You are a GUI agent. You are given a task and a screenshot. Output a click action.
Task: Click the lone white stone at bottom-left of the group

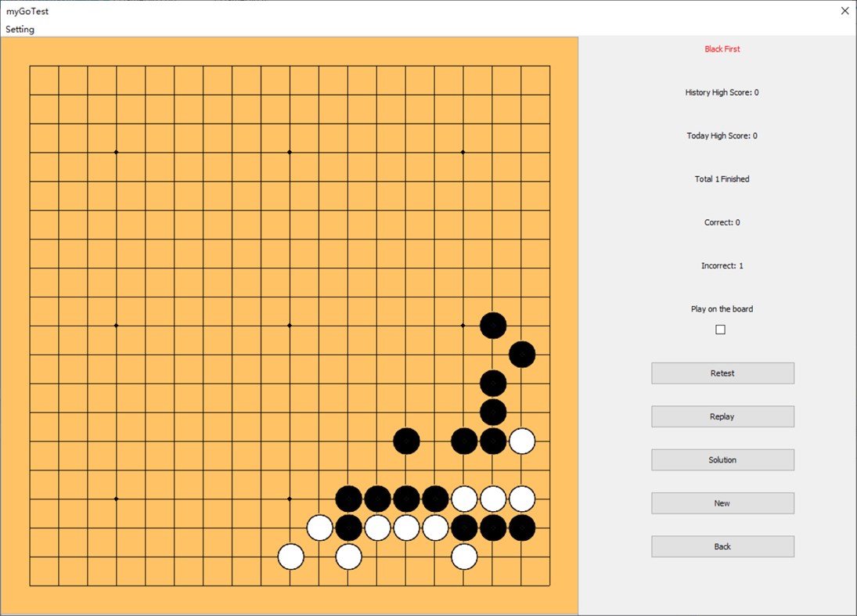point(290,557)
